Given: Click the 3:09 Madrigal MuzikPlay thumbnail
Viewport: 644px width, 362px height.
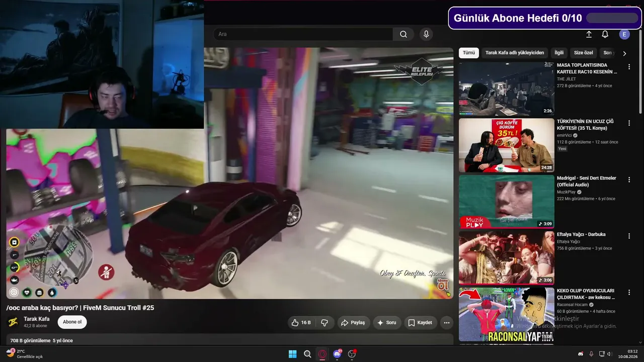Looking at the screenshot, I should tap(506, 202).
